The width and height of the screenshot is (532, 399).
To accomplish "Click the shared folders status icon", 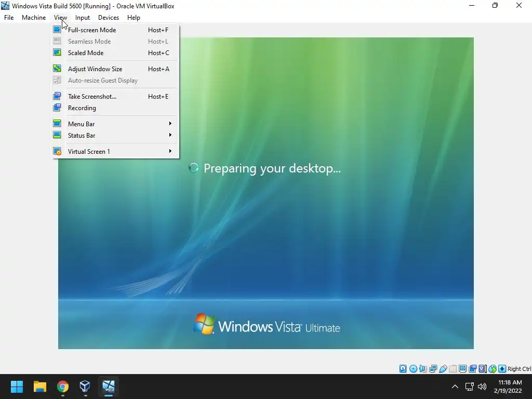I will coord(453,368).
